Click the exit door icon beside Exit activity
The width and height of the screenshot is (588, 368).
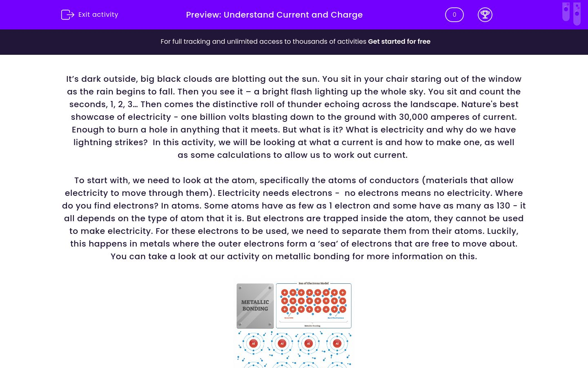[68, 15]
